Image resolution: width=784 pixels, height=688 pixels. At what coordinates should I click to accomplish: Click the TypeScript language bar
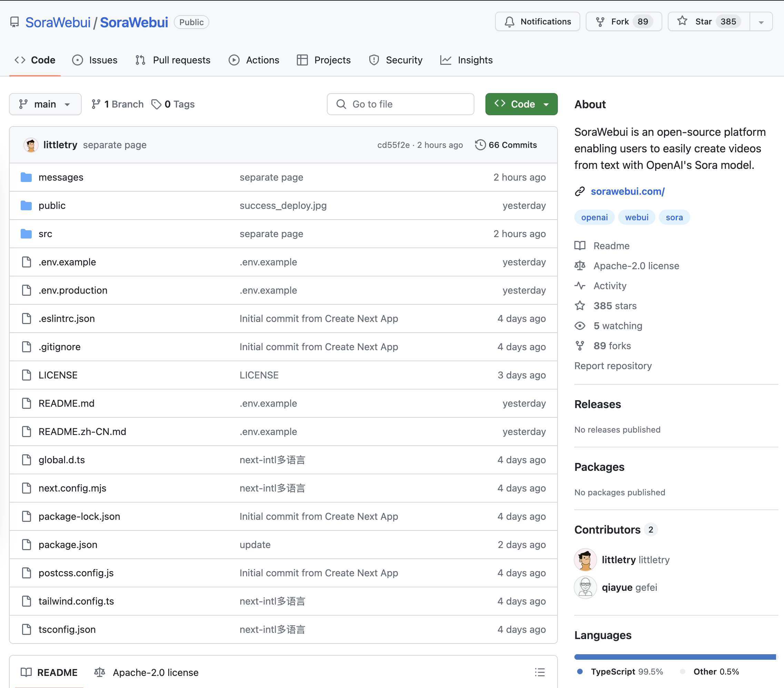coord(674,657)
